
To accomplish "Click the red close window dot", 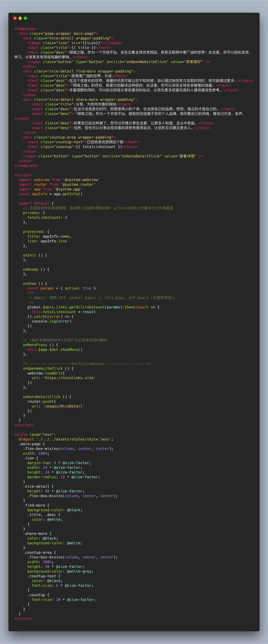I will coord(15,18).
